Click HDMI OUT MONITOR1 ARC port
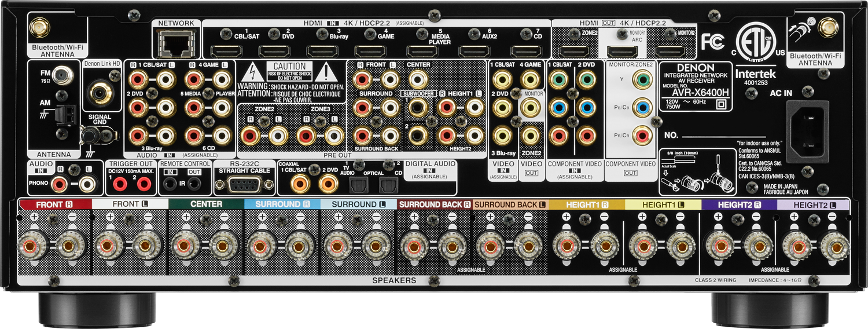Image resolution: width=868 pixels, height=329 pixels. pyautogui.click(x=623, y=51)
